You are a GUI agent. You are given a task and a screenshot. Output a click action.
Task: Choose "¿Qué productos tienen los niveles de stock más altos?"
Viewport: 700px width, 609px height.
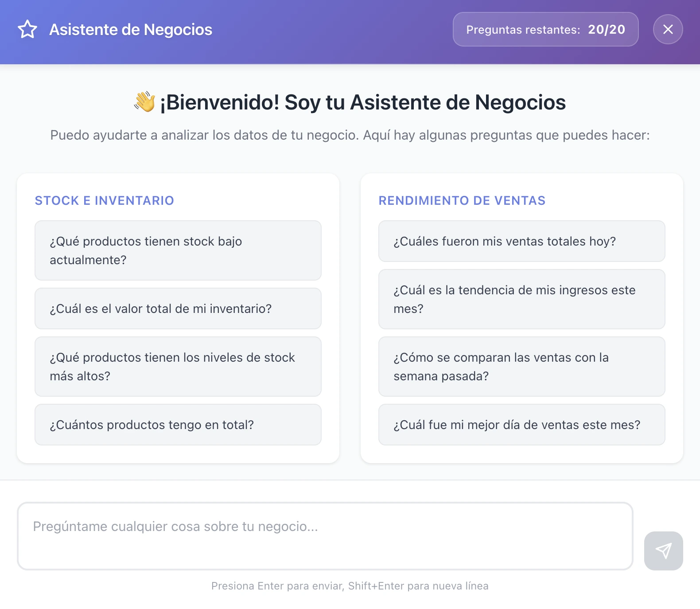click(178, 367)
